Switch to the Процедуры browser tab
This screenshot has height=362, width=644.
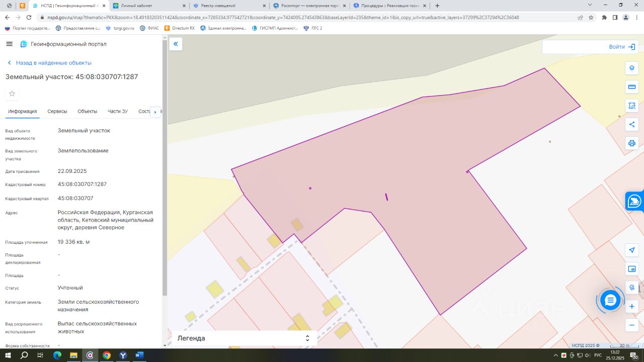[389, 6]
